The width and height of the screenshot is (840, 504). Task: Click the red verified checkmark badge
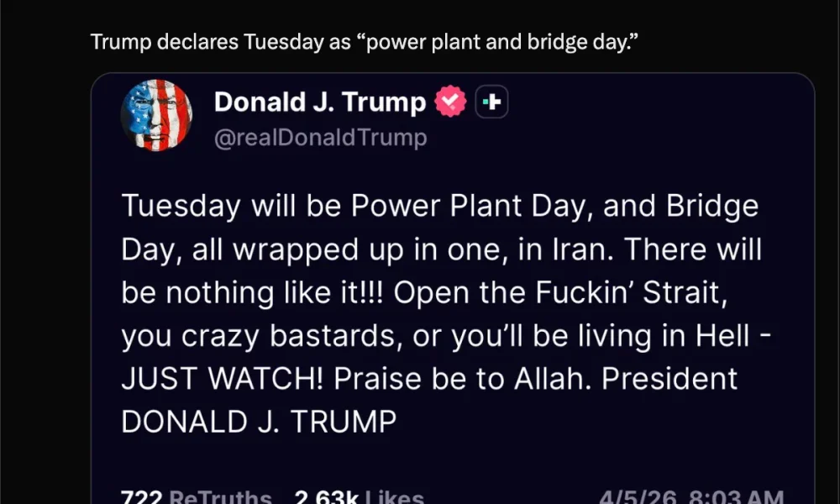tap(450, 102)
